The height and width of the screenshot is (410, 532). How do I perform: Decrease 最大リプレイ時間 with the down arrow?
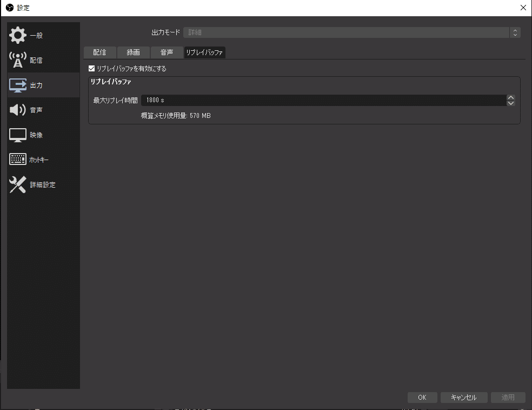pyautogui.click(x=510, y=103)
